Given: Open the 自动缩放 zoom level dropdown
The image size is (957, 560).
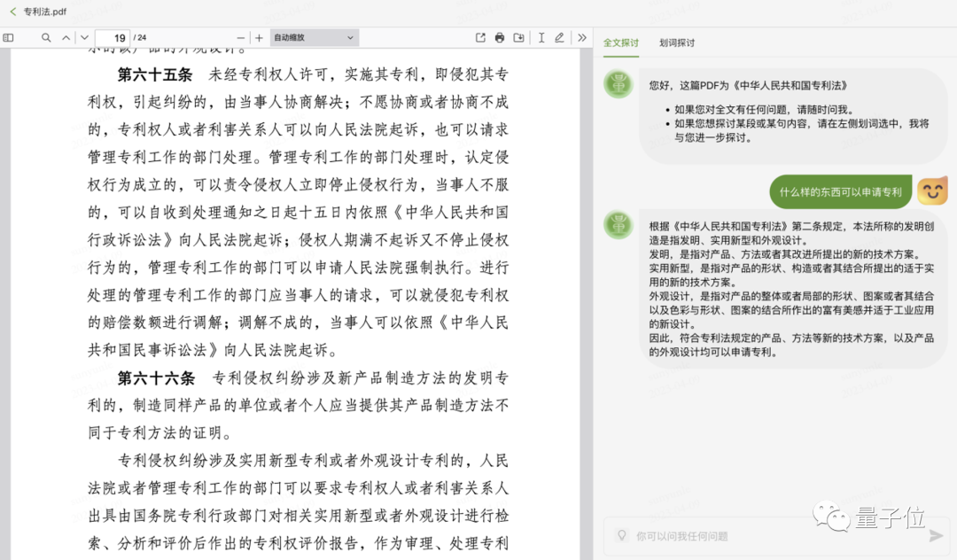Looking at the screenshot, I should click(315, 37).
